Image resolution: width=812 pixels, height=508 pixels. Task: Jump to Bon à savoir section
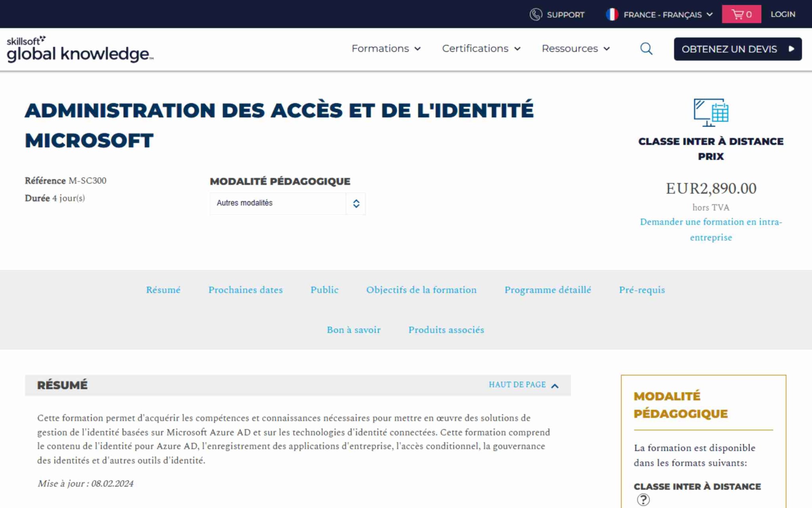[x=354, y=330]
